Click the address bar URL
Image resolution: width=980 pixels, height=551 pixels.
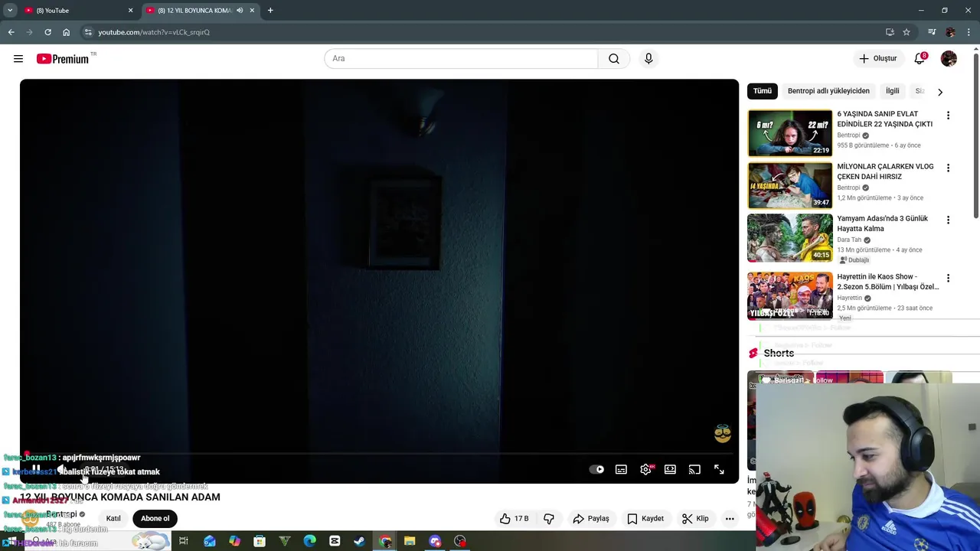click(x=154, y=32)
